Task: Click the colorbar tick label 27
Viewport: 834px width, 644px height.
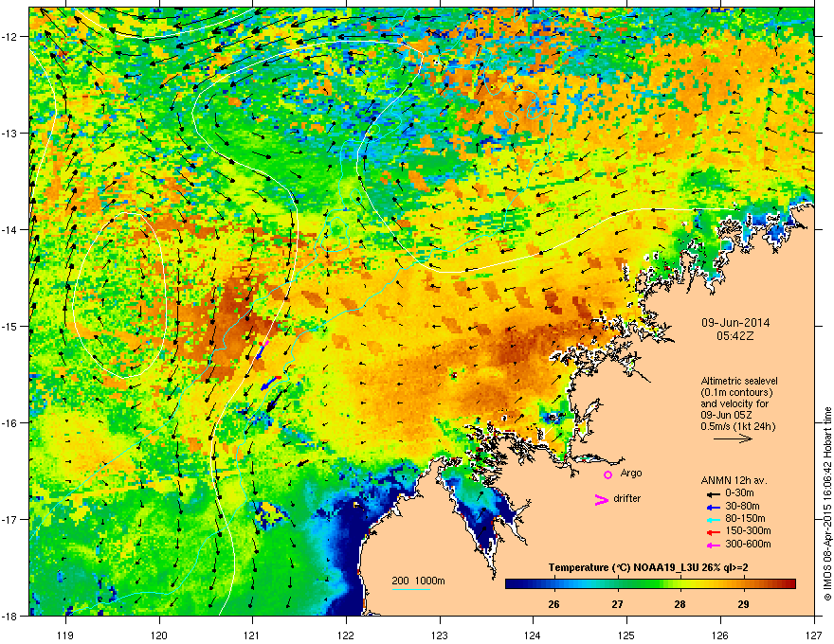Action: coord(617,604)
